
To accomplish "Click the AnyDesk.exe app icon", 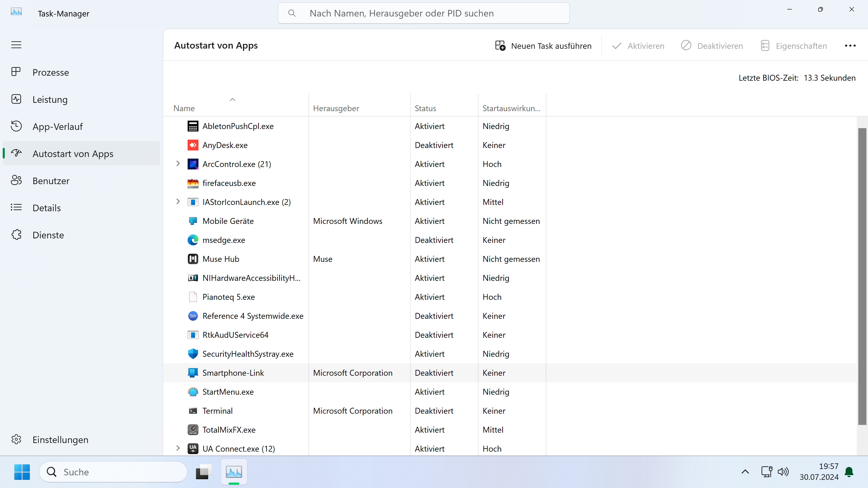I will (193, 145).
